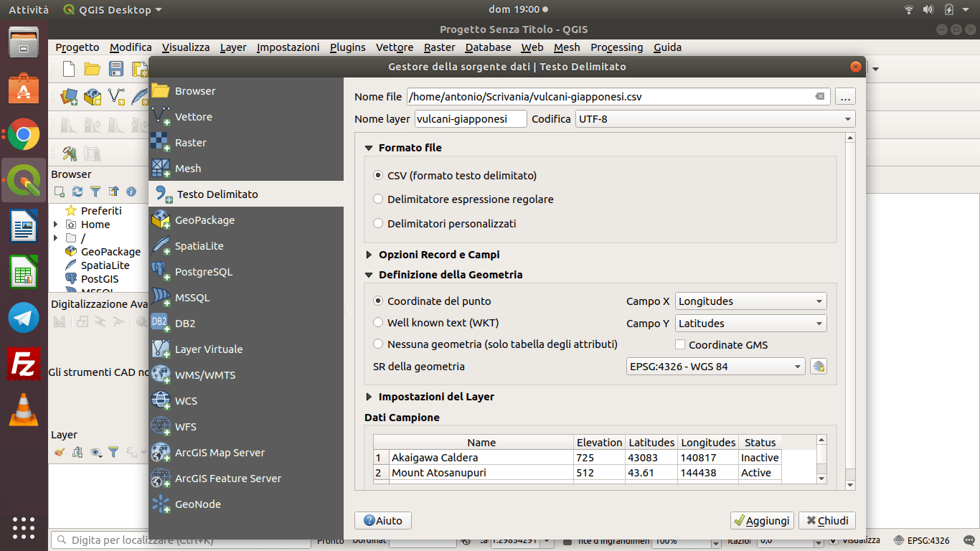Open the Plugins menu
This screenshot has width=980, height=551.
pos(348,47)
